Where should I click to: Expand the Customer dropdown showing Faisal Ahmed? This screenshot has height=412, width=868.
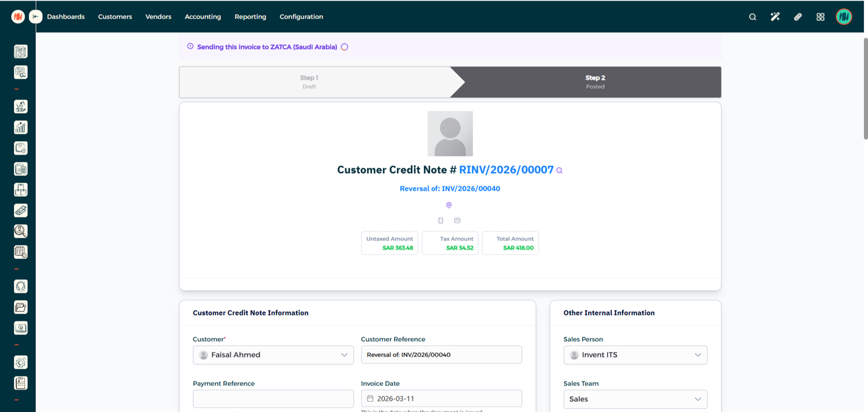273,355
